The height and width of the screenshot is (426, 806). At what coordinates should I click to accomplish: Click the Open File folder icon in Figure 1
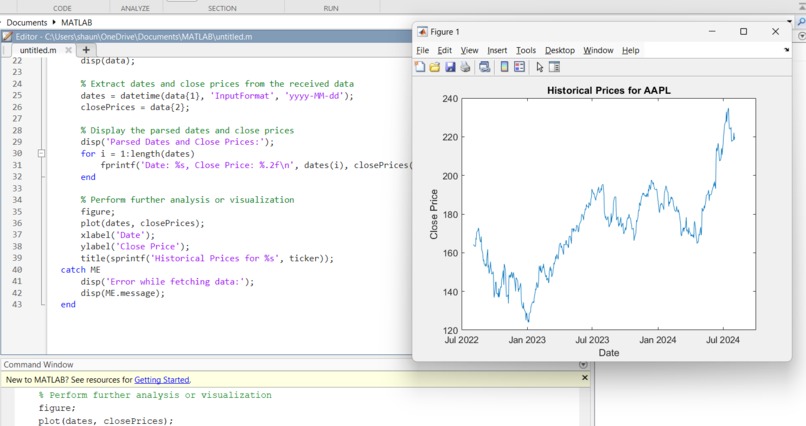click(x=435, y=67)
